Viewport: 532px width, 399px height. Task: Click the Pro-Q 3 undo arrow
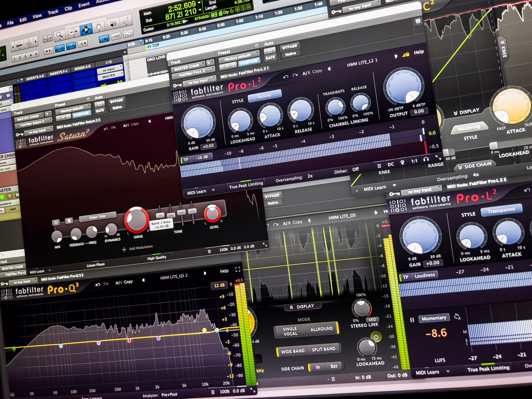point(98,285)
